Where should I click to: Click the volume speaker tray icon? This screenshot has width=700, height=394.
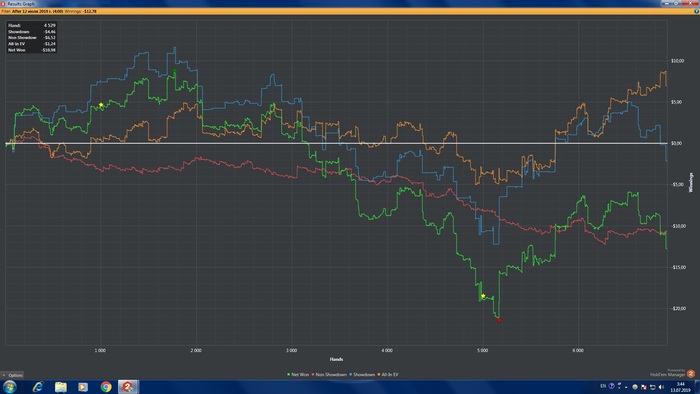661,387
